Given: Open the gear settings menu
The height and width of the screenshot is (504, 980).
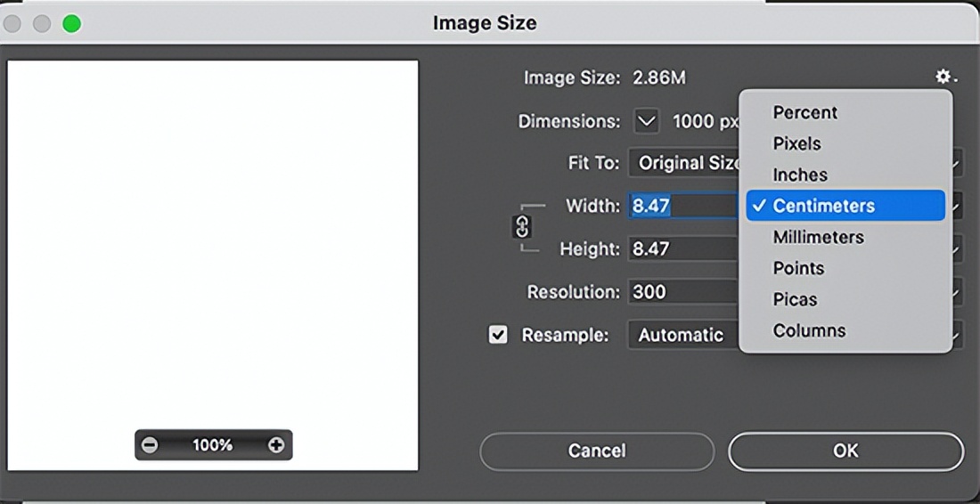Looking at the screenshot, I should [x=944, y=77].
